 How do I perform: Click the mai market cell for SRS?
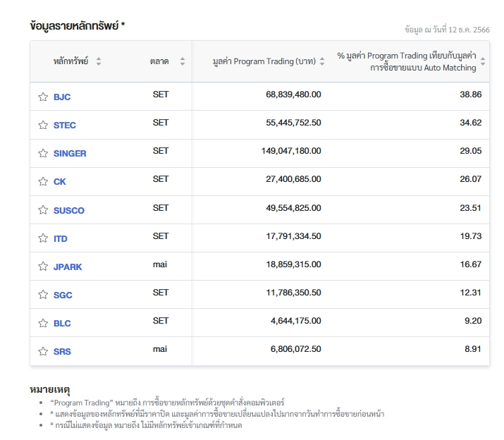[x=160, y=349]
